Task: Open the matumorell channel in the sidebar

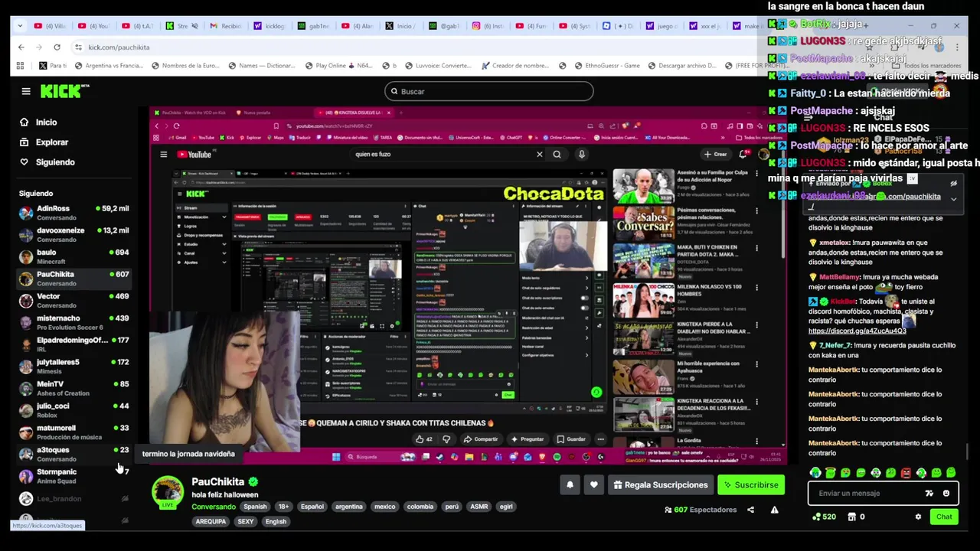Action: click(74, 432)
